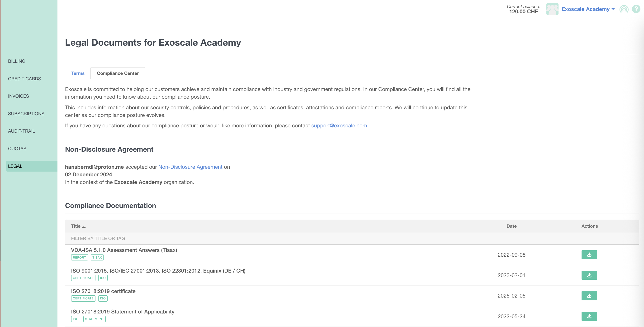The height and width of the screenshot is (327, 644).
Task: Sort the table by Title column
Action: (76, 226)
